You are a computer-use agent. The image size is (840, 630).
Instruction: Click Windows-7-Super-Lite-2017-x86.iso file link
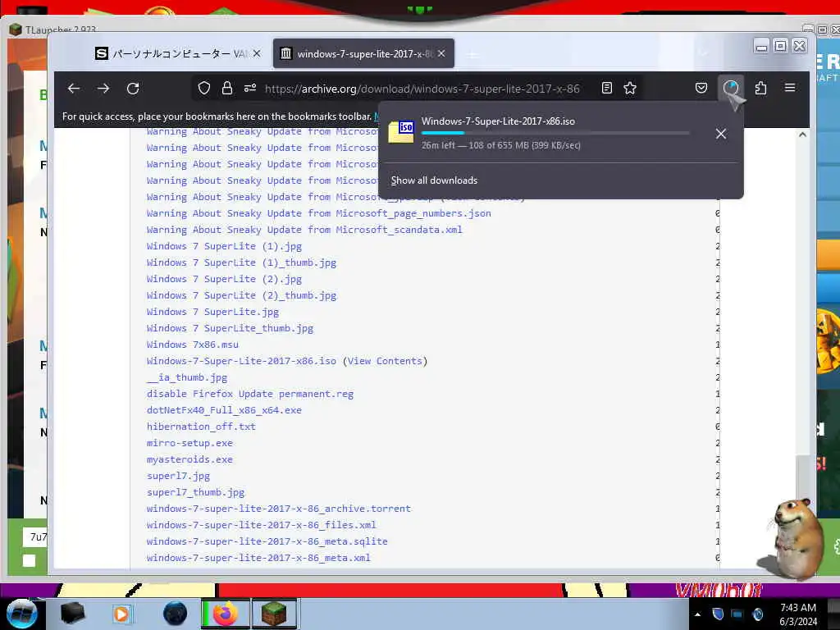point(241,361)
